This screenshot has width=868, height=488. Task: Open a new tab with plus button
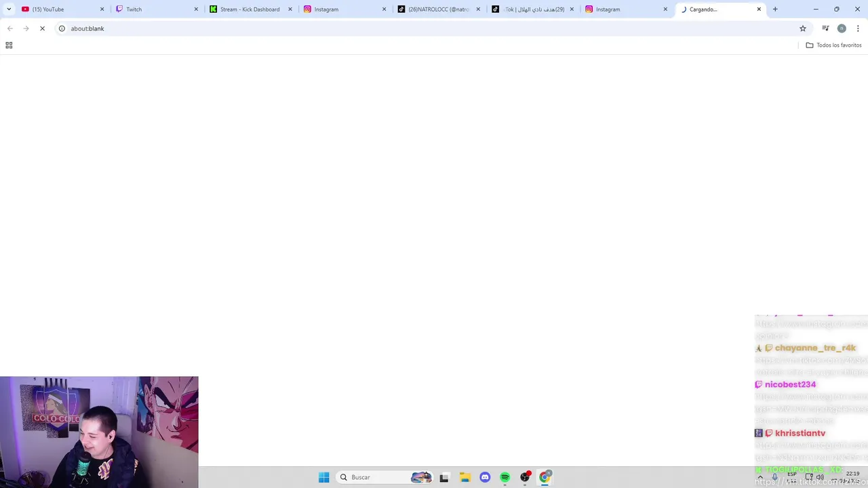(775, 9)
